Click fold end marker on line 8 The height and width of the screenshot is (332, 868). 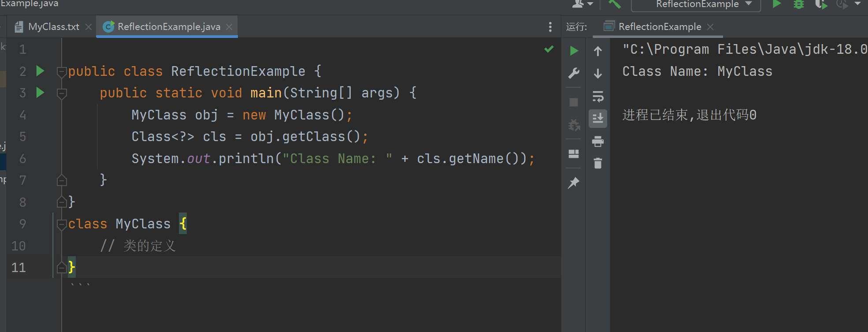point(62,202)
